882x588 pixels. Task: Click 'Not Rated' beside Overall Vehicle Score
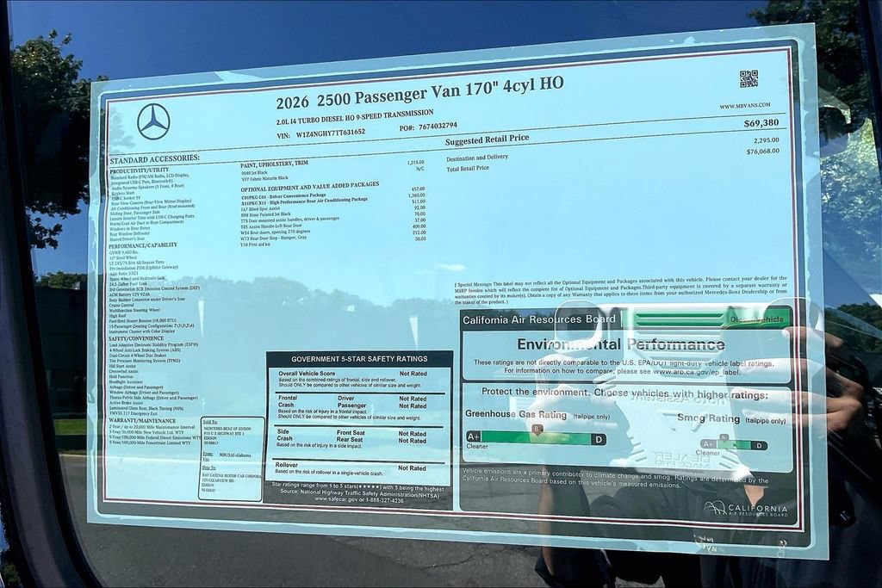[413, 374]
